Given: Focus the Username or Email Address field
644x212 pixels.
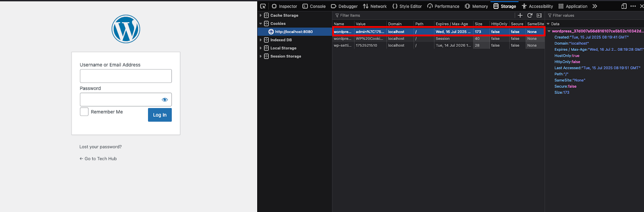Looking at the screenshot, I should 126,76.
